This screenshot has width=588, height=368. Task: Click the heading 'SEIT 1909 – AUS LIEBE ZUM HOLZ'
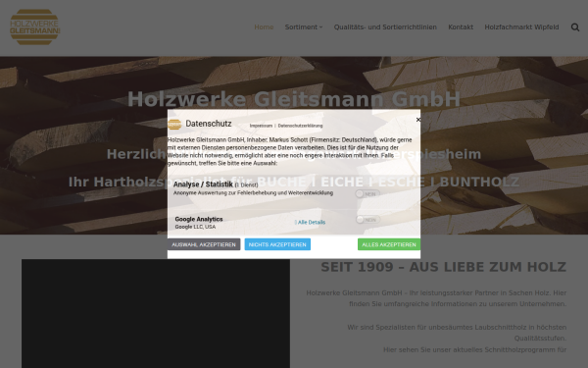pos(443,267)
